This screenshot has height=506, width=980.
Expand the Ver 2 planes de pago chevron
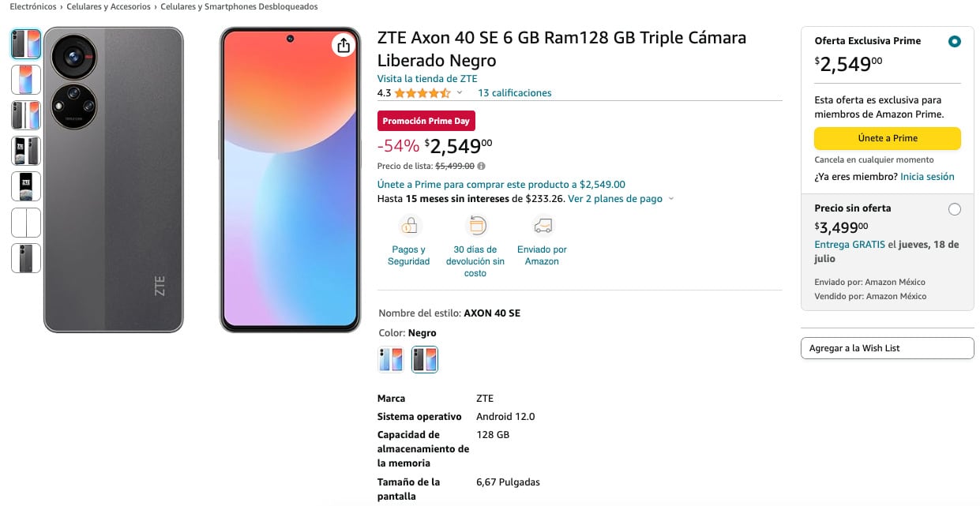(671, 199)
